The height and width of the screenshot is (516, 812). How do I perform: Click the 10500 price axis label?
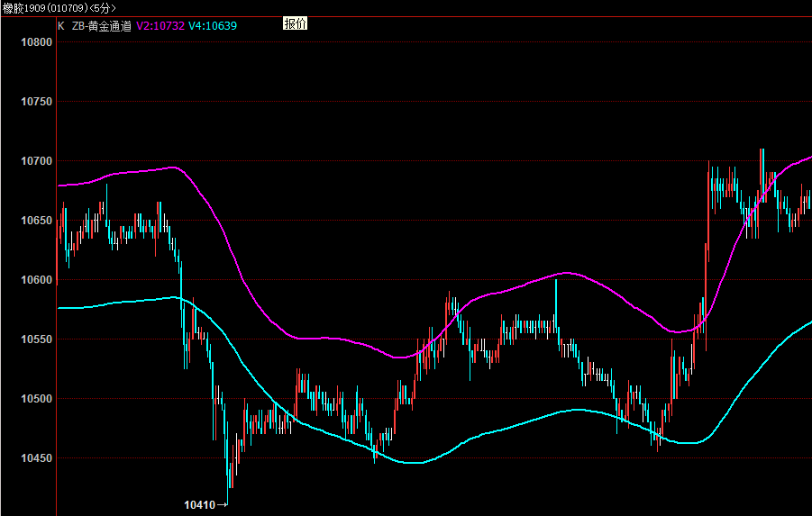36,399
